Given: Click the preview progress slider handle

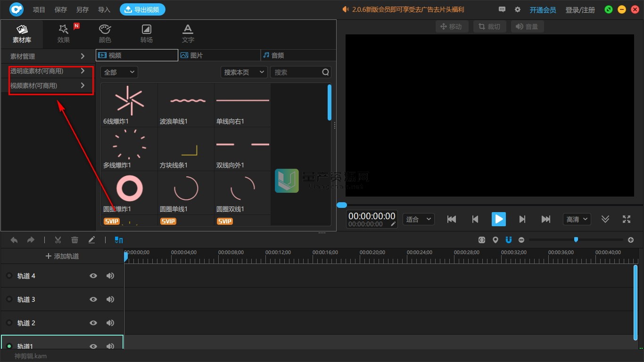Looking at the screenshot, I should [342, 205].
